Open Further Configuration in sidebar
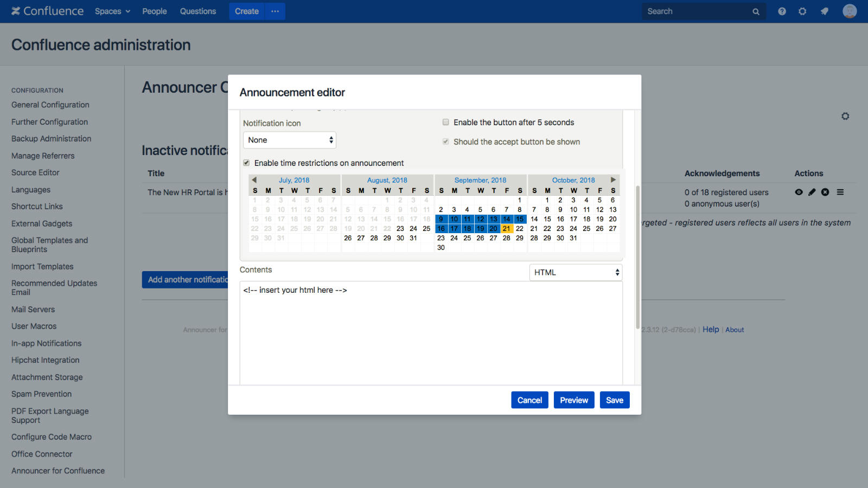This screenshot has width=868, height=488. click(x=49, y=122)
